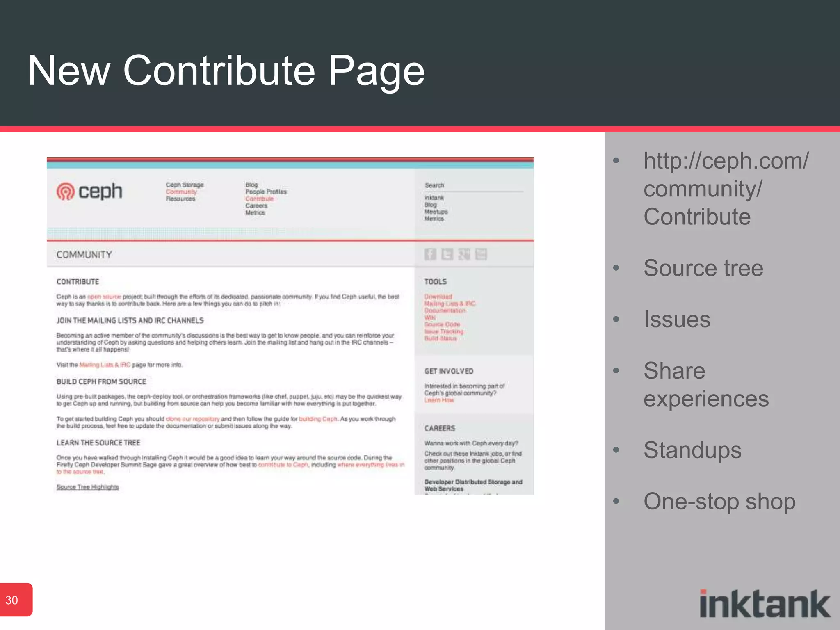Click the slide title 'New Contribute Page'
The image size is (840, 630).
pyautogui.click(x=226, y=71)
